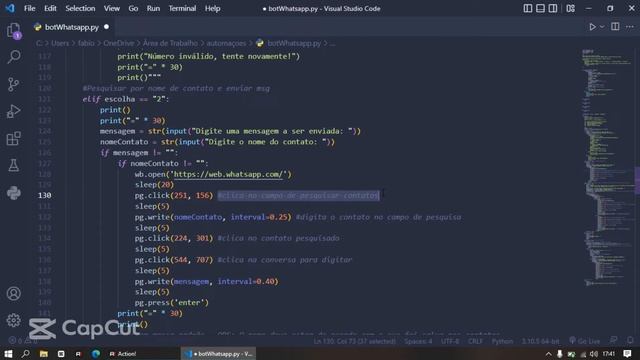
Task: Open the Explorer view in activity bar
Action: coord(13,31)
